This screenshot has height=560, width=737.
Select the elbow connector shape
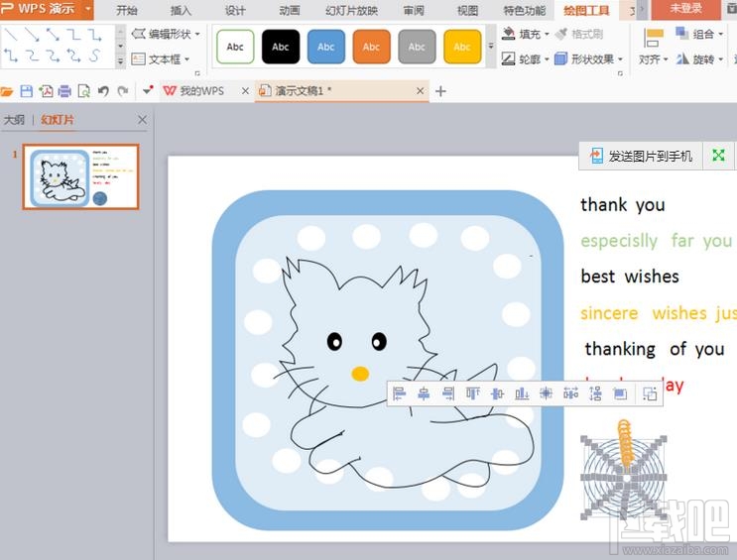pos(73,35)
